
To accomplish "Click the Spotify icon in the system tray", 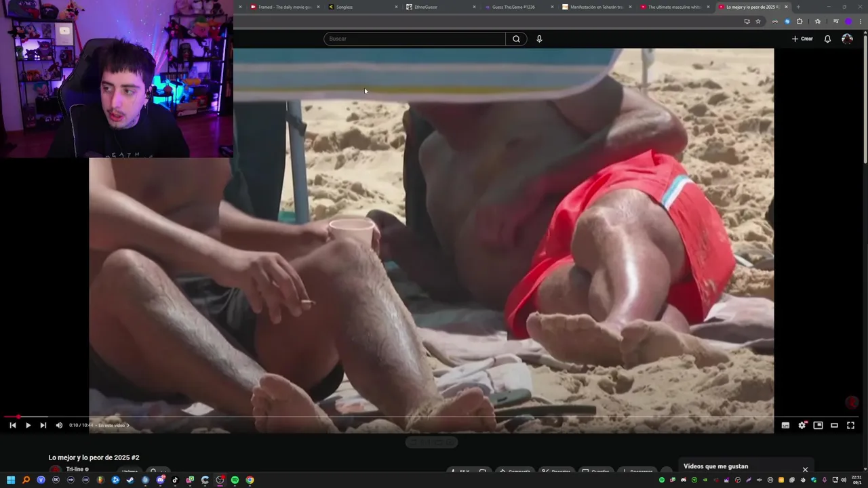I will coord(662,480).
